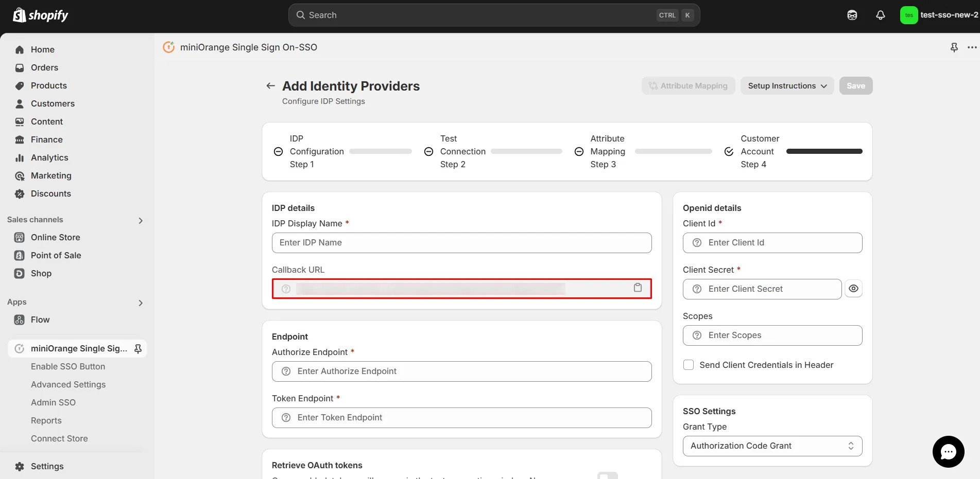Toggle the Retrieve OAuth tokens switch

(608, 475)
